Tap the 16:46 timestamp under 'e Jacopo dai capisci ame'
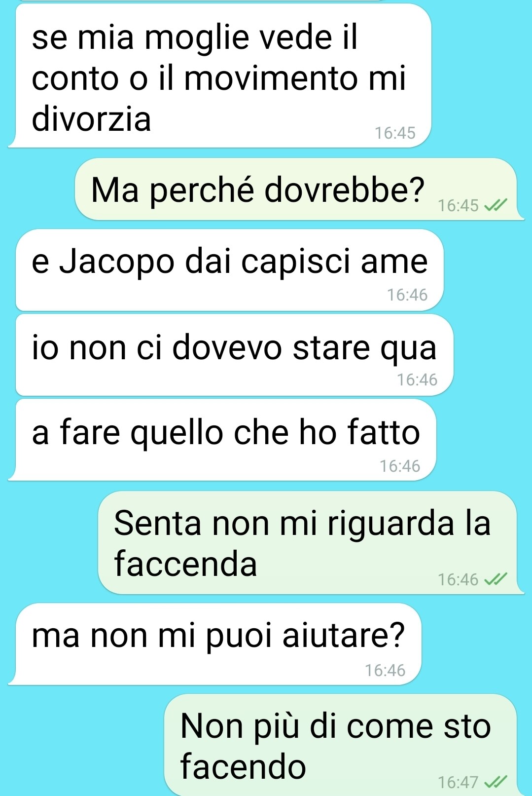The height and width of the screenshot is (796, 532). tap(407, 295)
